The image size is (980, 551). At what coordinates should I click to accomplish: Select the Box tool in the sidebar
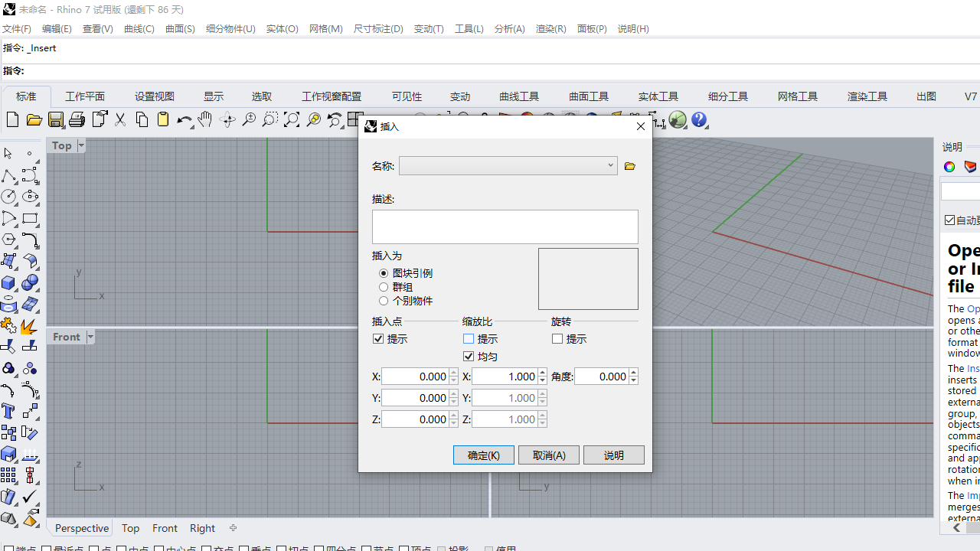pyautogui.click(x=9, y=282)
